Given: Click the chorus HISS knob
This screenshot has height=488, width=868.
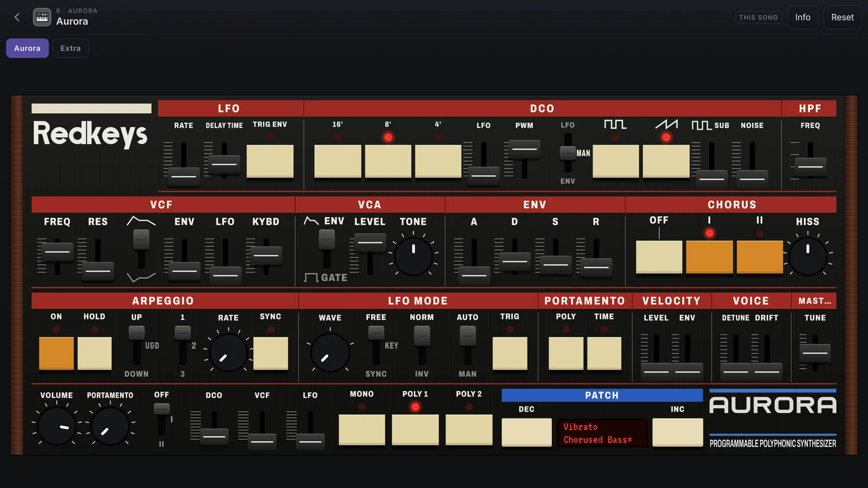Looking at the screenshot, I should pyautogui.click(x=808, y=256).
